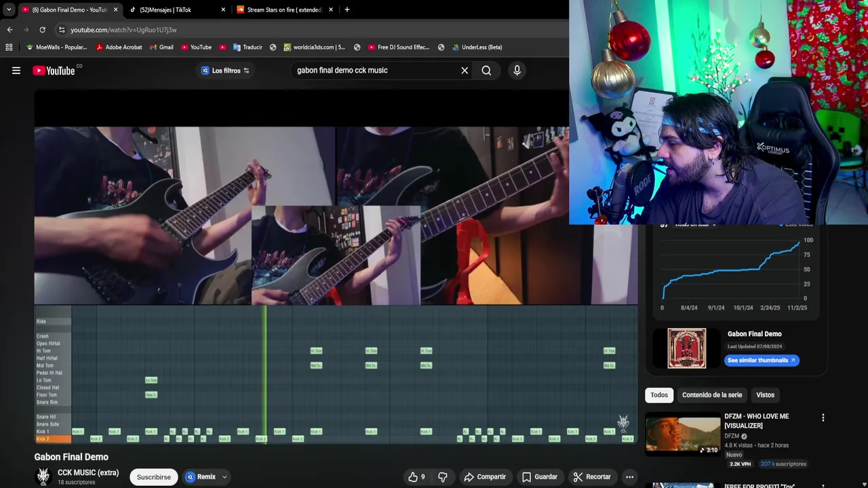
Task: Open the unlabeled YouTube bookmark icon
Action: 222,47
